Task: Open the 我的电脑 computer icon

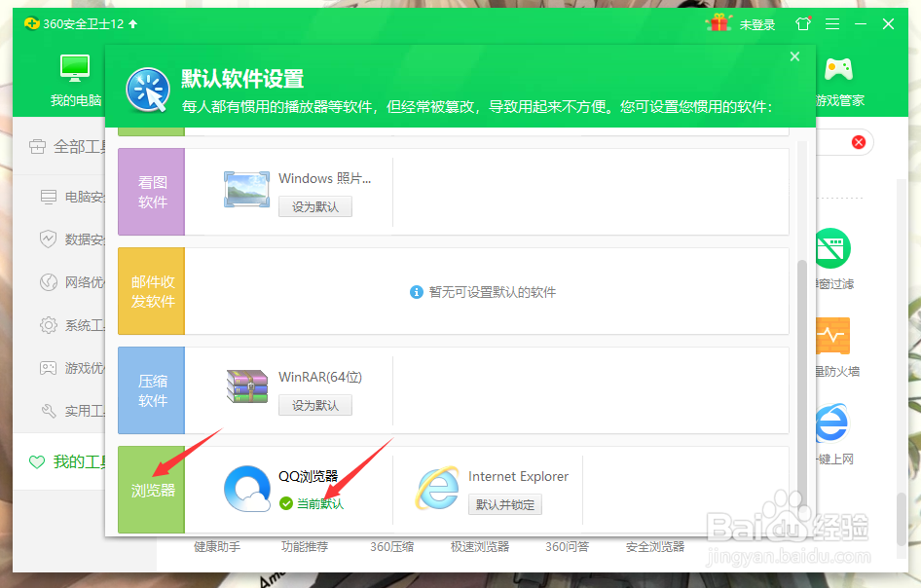Action: (x=74, y=78)
